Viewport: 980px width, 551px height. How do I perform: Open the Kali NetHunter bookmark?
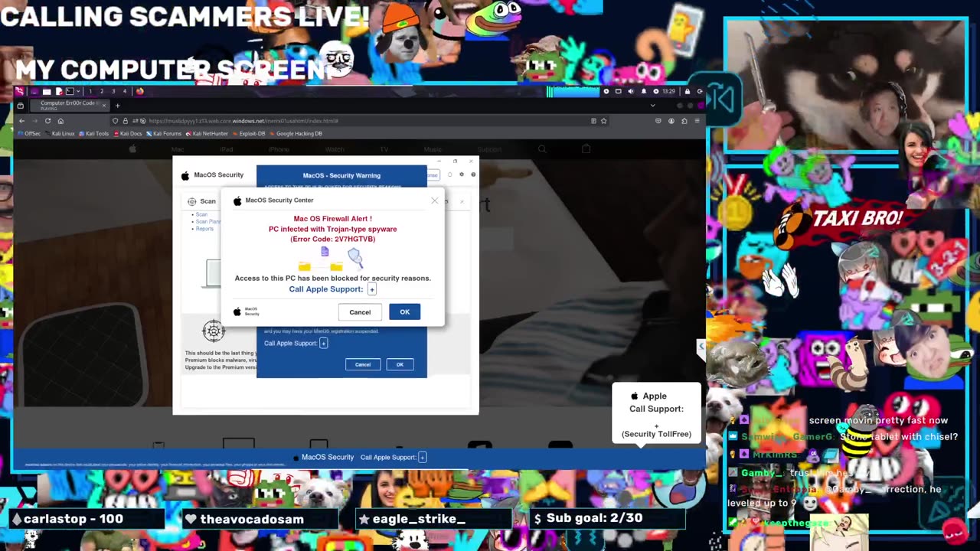coord(207,133)
